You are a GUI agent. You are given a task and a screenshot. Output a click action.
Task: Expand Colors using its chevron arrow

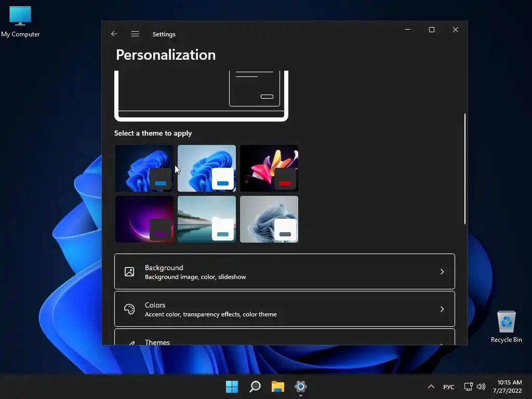pyautogui.click(x=442, y=309)
